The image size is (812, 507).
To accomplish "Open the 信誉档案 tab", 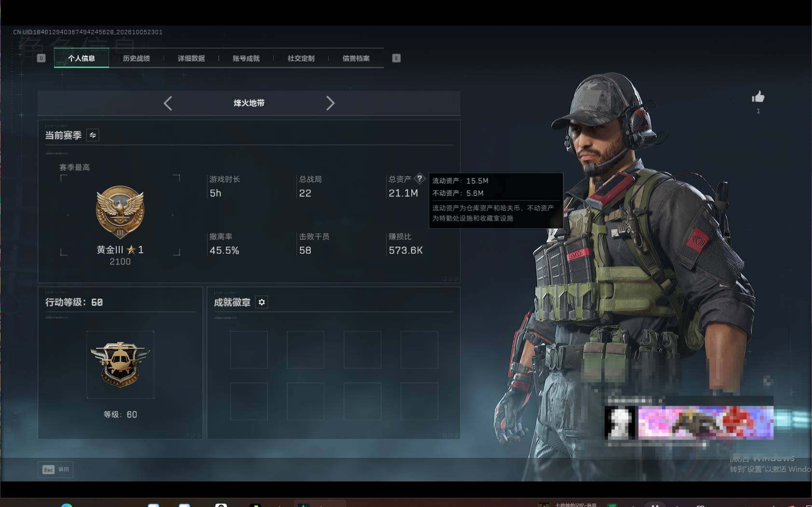I will coord(356,58).
